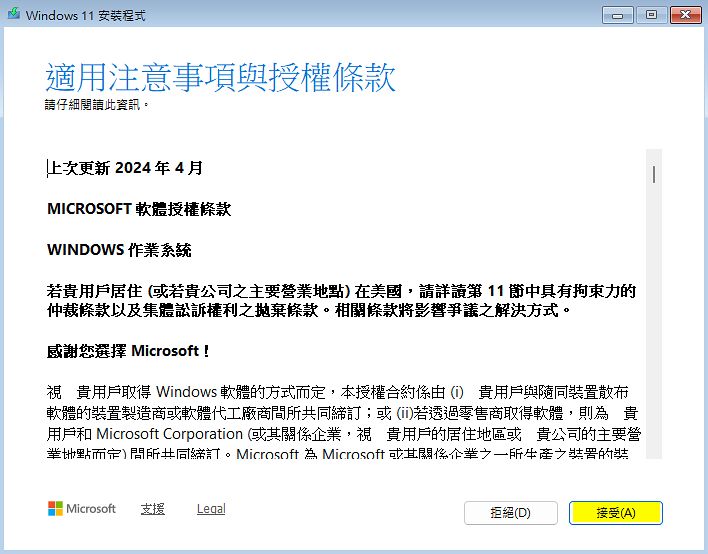This screenshot has height=554, width=708.
Task: Click the license text scrollbar thumb
Action: [x=653, y=174]
